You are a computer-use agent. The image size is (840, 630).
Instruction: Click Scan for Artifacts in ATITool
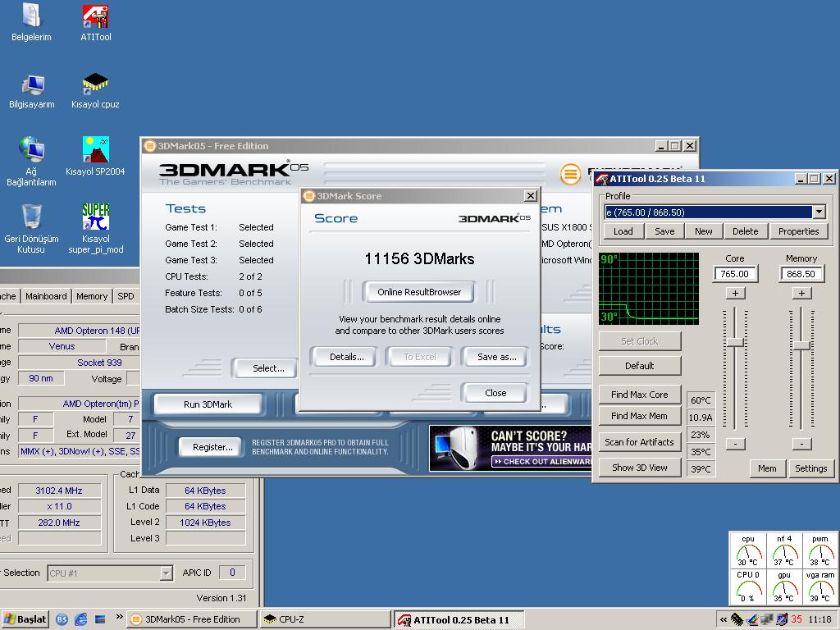click(640, 442)
